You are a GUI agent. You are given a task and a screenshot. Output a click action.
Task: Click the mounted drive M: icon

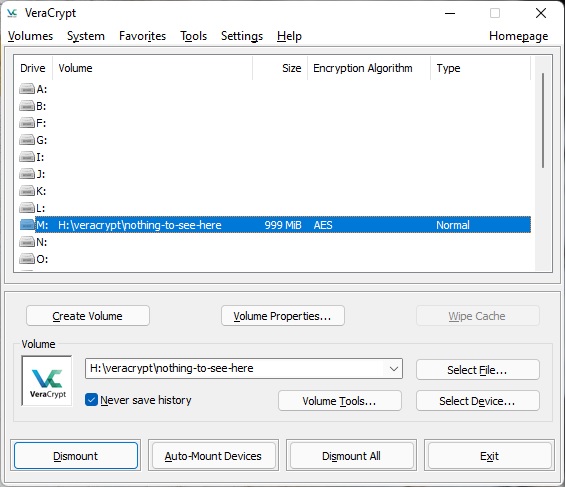coord(27,225)
